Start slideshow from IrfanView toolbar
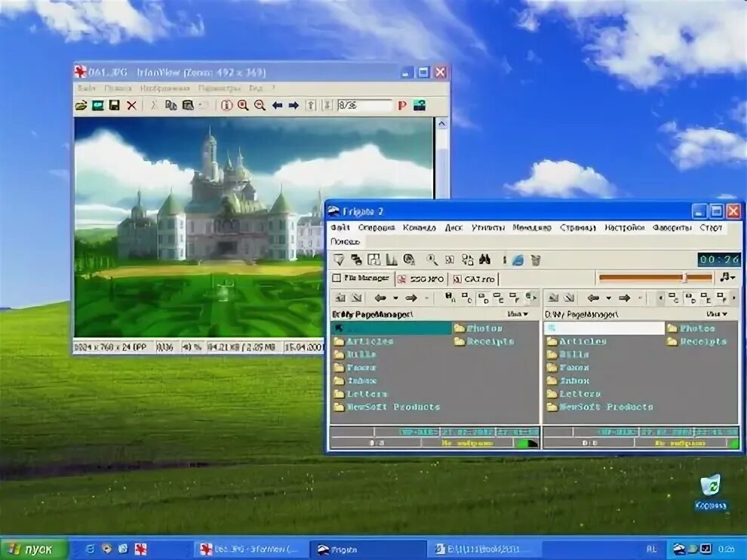747x560 pixels. [x=97, y=106]
